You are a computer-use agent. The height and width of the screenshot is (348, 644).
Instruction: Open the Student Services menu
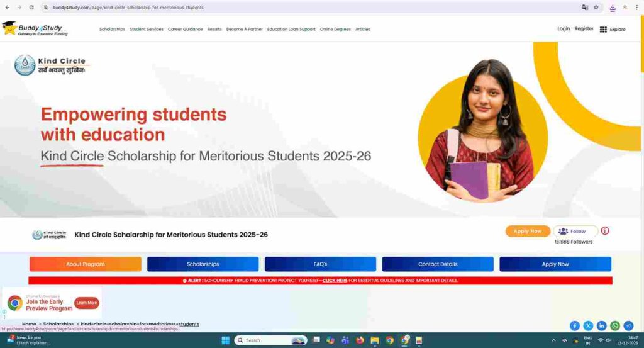click(146, 29)
